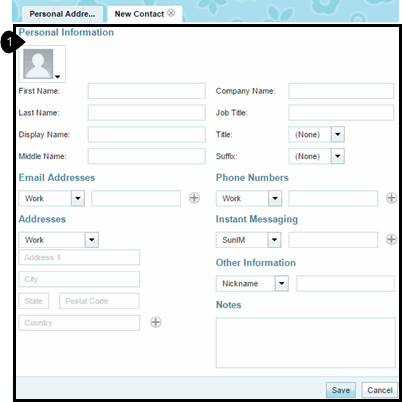Click the Save button
This screenshot has height=402, width=404.
[x=341, y=390]
